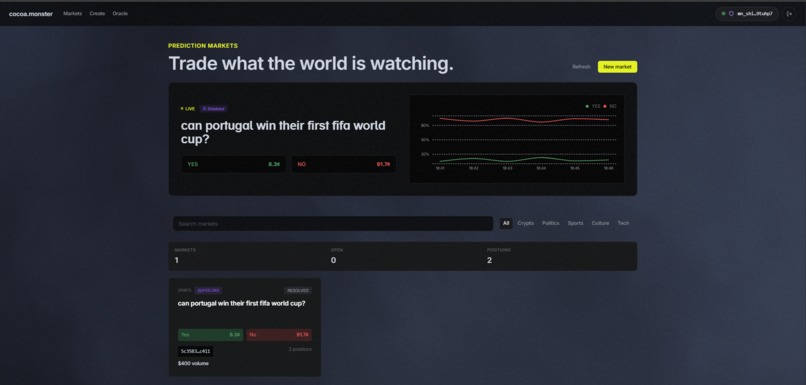Click the $400 volume text on card
Image resolution: width=806 pixels, height=385 pixels.
coord(193,364)
